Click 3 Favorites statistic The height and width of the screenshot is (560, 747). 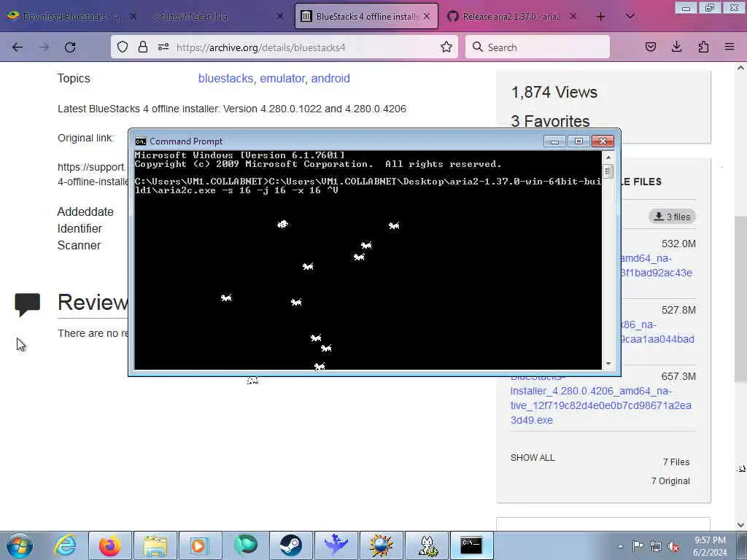(550, 121)
